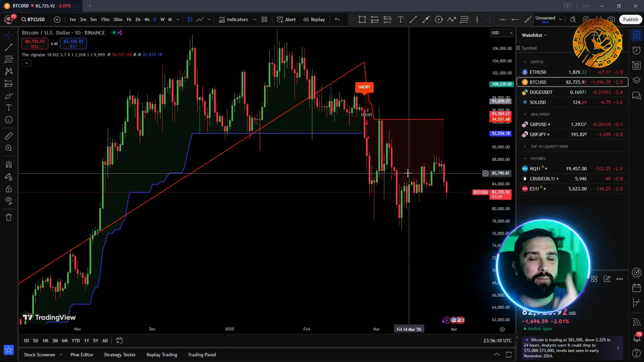The height and width of the screenshot is (362, 644).
Task: Set chart range to All
Action: [x=105, y=341]
